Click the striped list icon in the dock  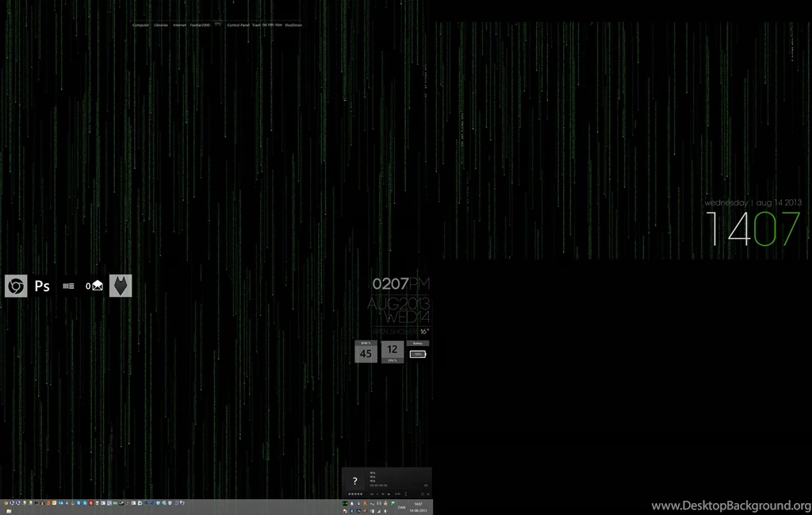(68, 286)
